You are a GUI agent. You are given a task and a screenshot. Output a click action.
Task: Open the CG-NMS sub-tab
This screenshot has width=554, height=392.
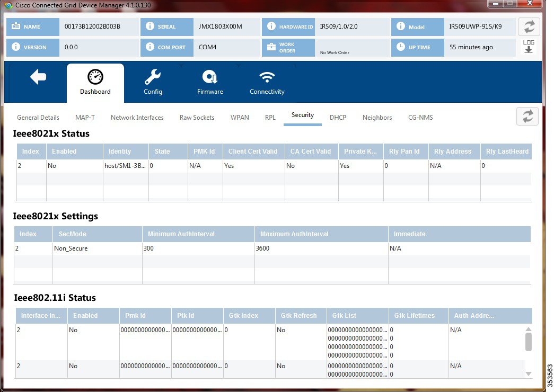coord(420,118)
